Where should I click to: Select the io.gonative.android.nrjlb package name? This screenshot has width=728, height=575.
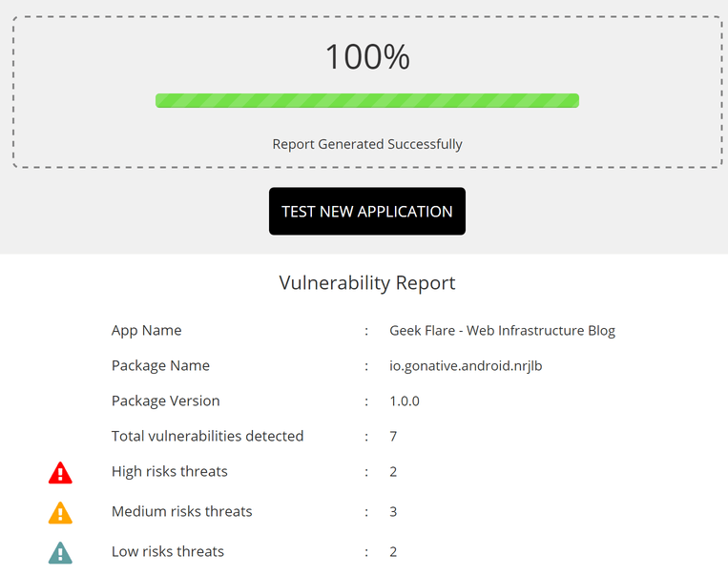tap(468, 366)
